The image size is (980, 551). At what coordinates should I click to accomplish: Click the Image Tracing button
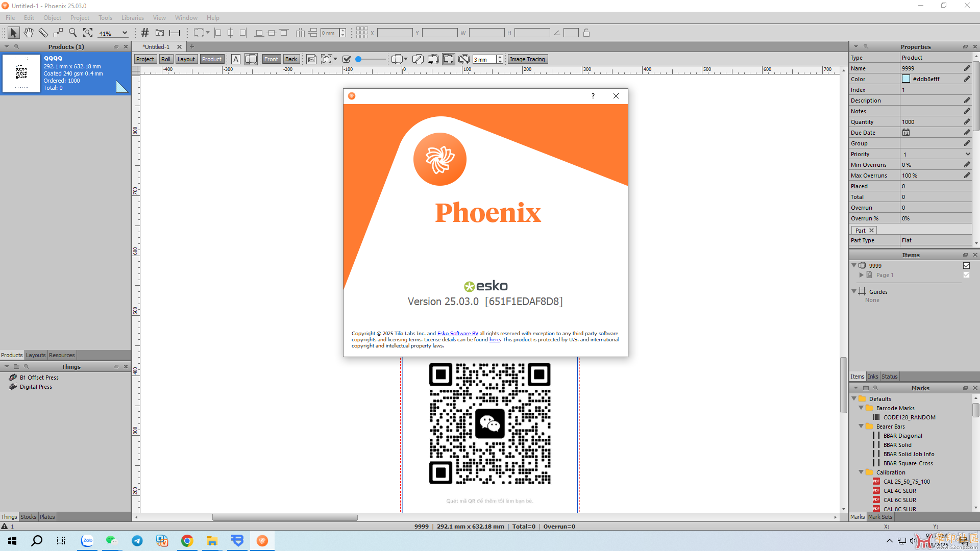click(x=527, y=59)
